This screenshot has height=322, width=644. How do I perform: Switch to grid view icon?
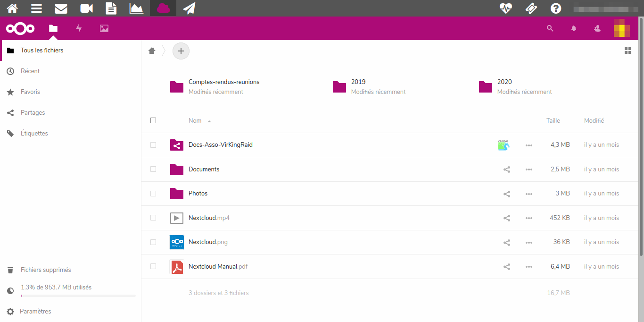click(x=627, y=51)
